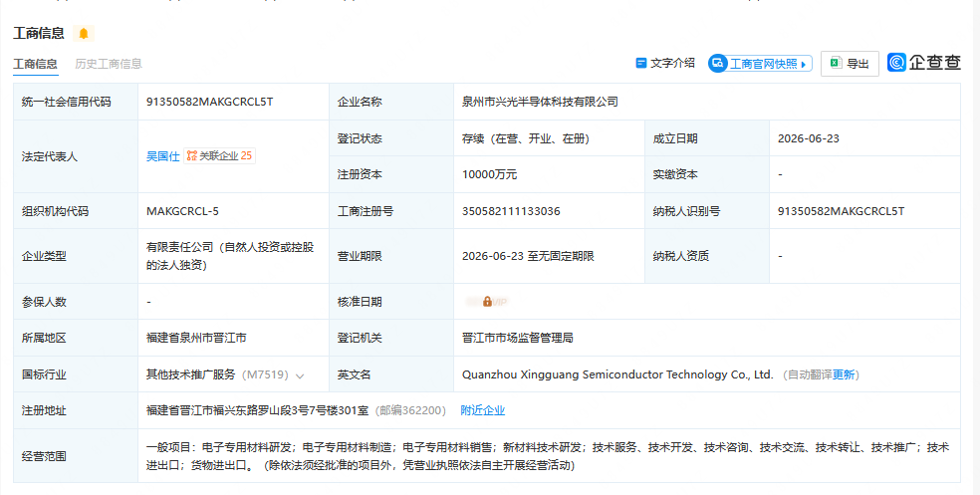Select industry text 其他技术推广服务
Viewport: 980px width, 495px height.
tap(190, 375)
